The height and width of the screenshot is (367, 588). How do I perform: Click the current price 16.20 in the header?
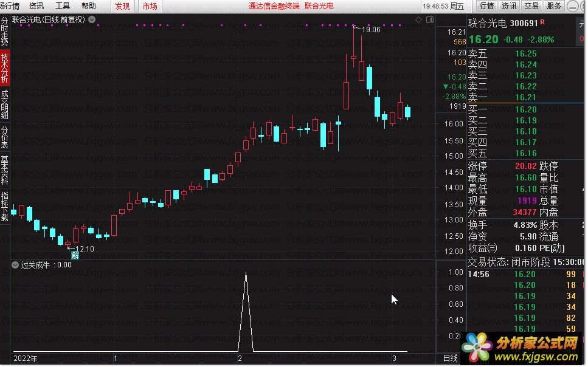click(x=483, y=39)
